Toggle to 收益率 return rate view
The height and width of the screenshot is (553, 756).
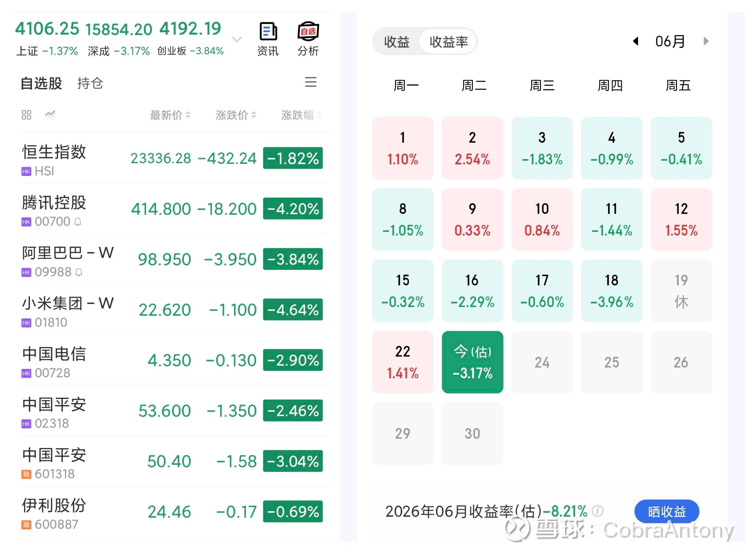[448, 41]
